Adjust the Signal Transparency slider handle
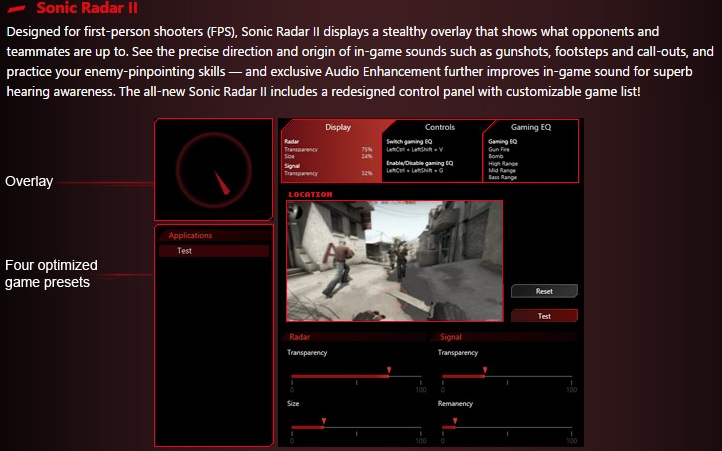 tap(485, 370)
